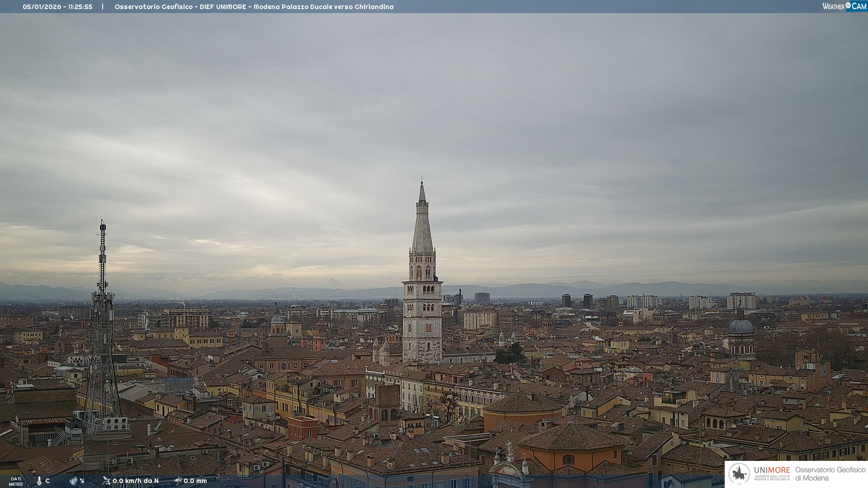Viewport: 868px width, 488px height.
Task: Click Osservatorio Geofisico di Modena text
Action: 830,474
